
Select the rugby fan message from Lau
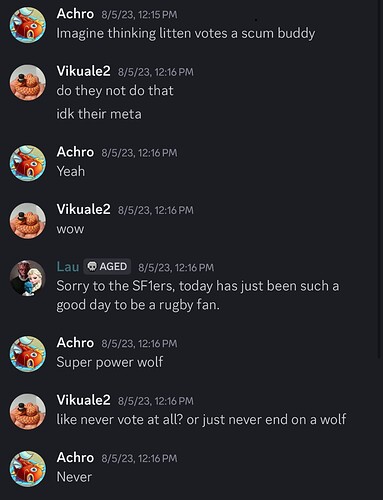tap(198, 296)
